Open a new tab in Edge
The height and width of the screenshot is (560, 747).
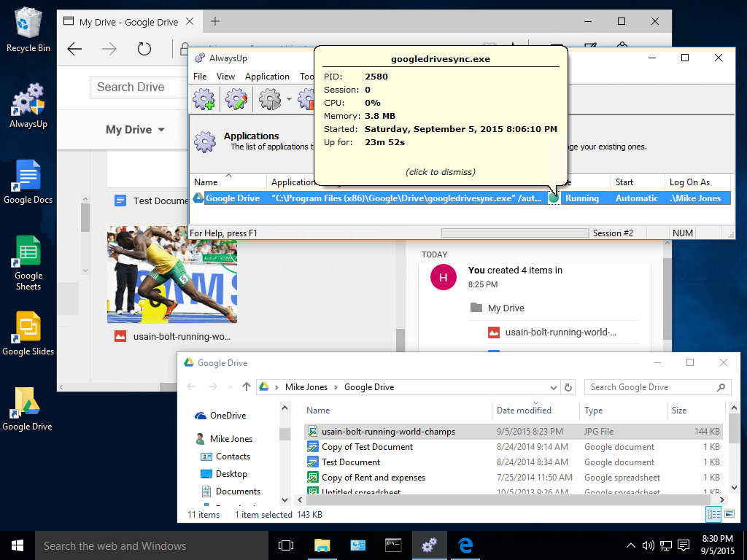tap(215, 21)
